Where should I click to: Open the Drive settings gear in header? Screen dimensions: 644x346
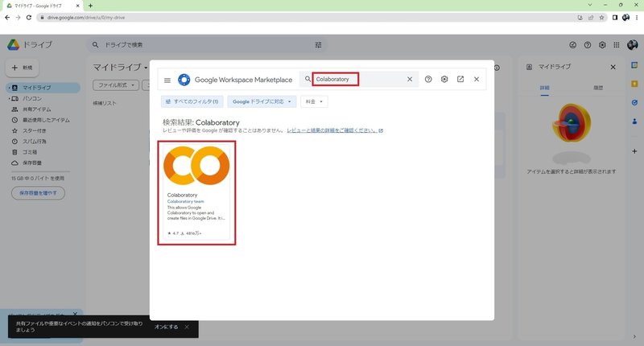[602, 45]
